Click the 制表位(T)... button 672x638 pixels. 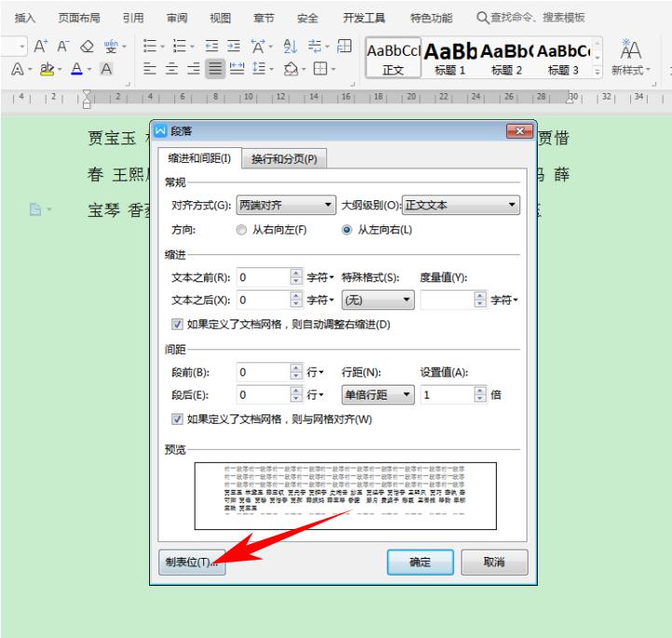192,563
